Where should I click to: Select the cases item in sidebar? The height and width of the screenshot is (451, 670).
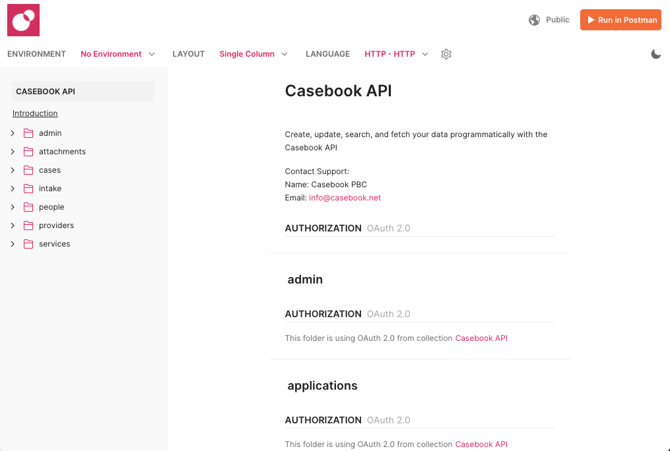pyautogui.click(x=50, y=170)
